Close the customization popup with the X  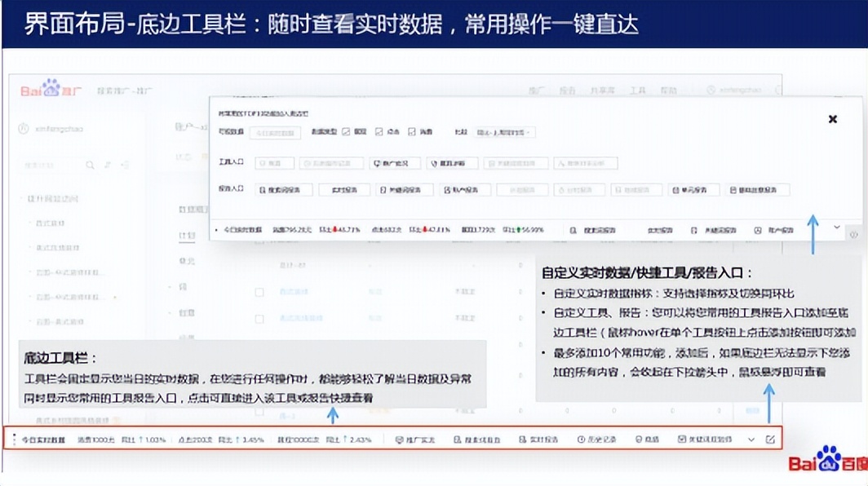pos(832,119)
